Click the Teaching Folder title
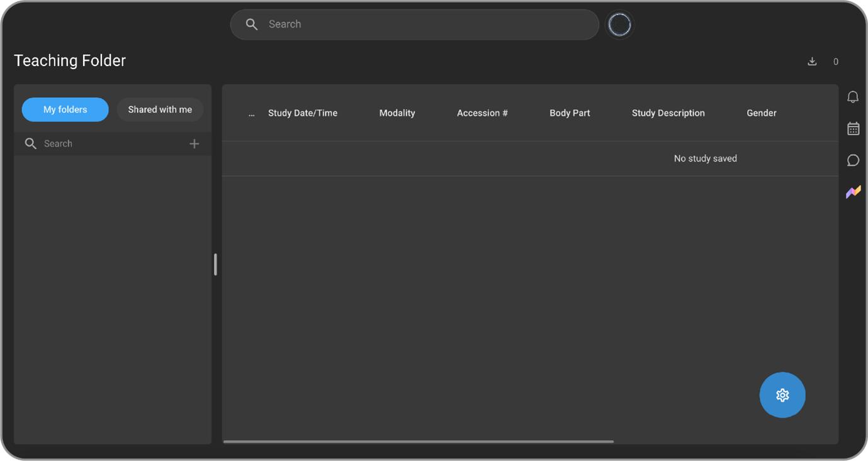The image size is (868, 461). [70, 60]
